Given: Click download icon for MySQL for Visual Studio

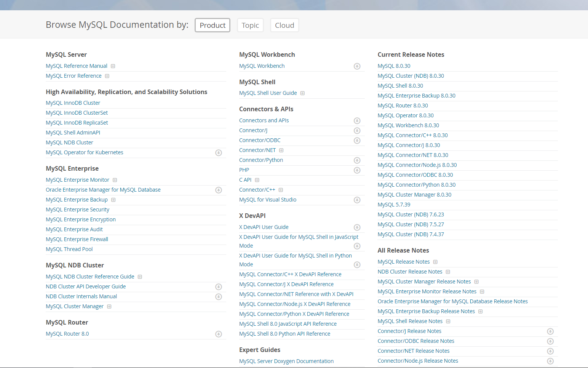Looking at the screenshot, I should pos(357,200).
